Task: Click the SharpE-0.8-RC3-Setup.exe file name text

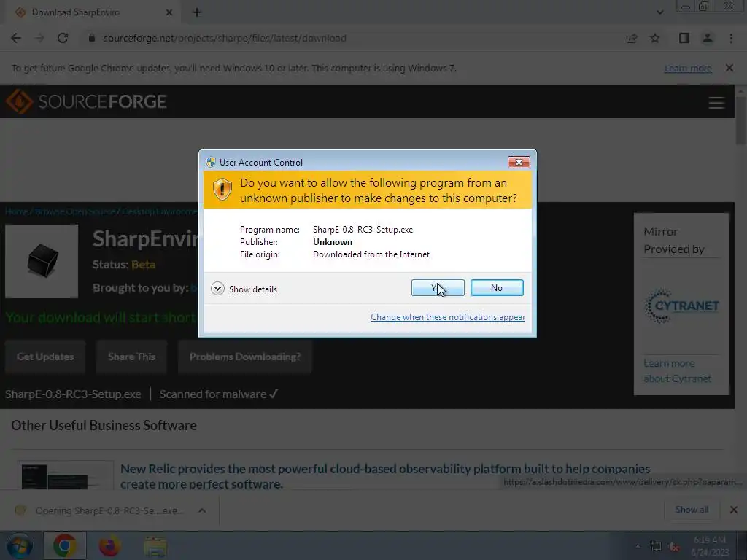Action: point(73,394)
